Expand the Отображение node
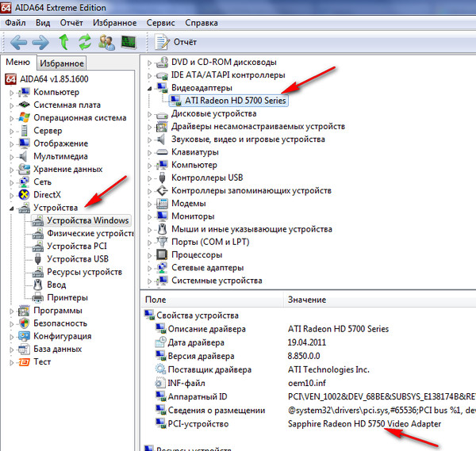Image resolution: width=476 pixels, height=451 pixels. tap(12, 143)
